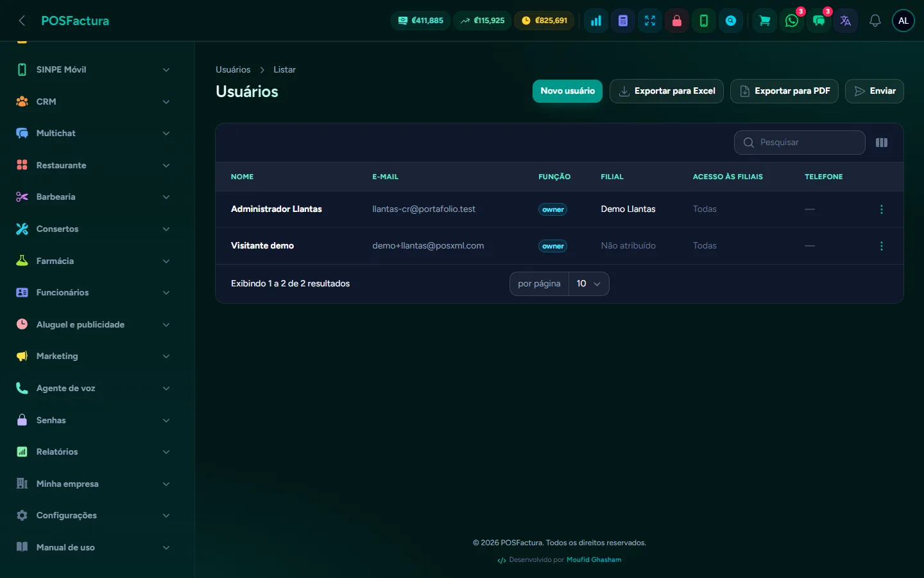Click the POSFactura logo

tap(75, 21)
